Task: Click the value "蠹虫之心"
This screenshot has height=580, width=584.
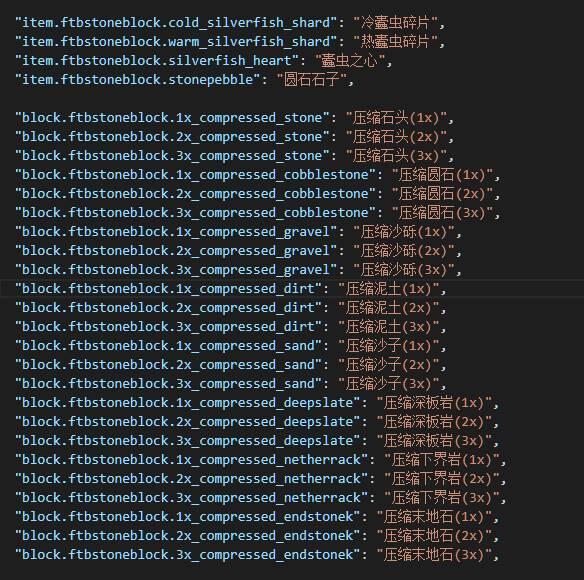Action: (350, 61)
